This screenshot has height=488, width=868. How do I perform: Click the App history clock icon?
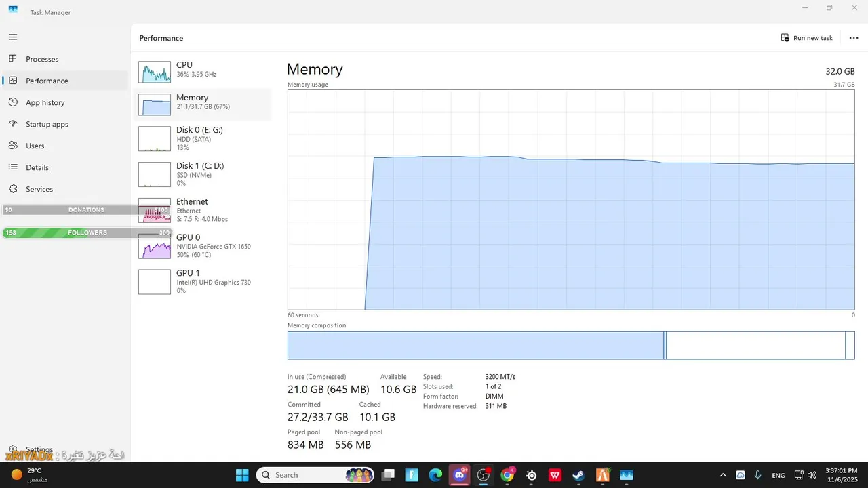click(x=13, y=102)
